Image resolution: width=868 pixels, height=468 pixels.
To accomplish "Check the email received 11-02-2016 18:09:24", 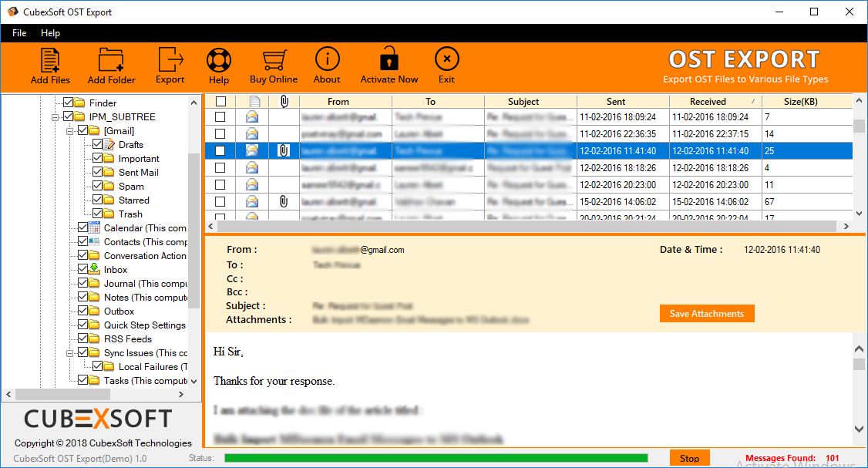I will [x=220, y=117].
